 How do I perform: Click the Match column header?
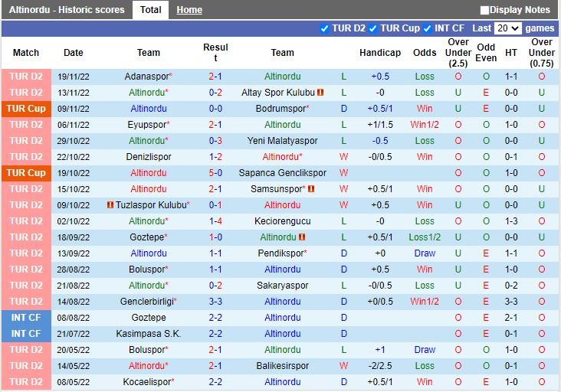(x=26, y=53)
